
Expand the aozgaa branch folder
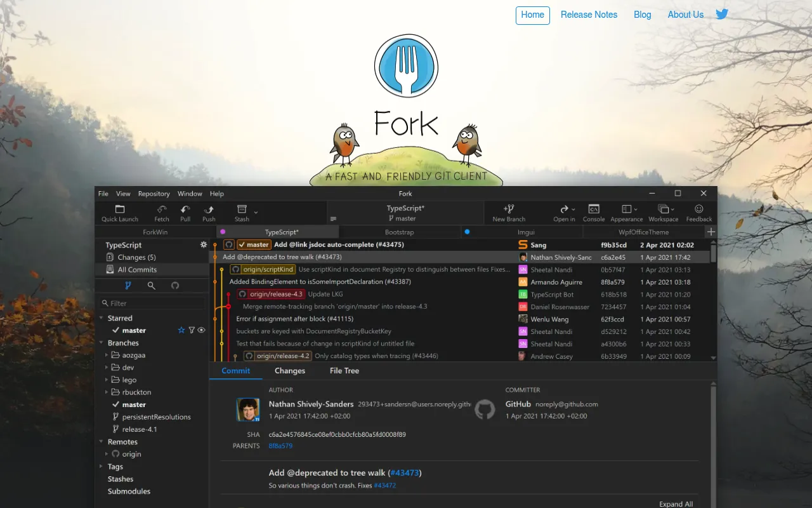(x=107, y=355)
